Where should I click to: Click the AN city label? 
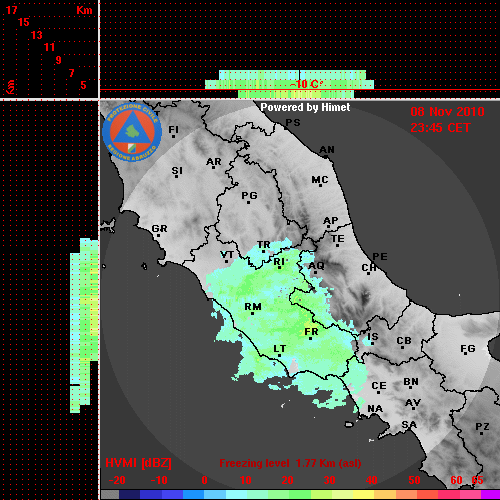click(x=327, y=150)
